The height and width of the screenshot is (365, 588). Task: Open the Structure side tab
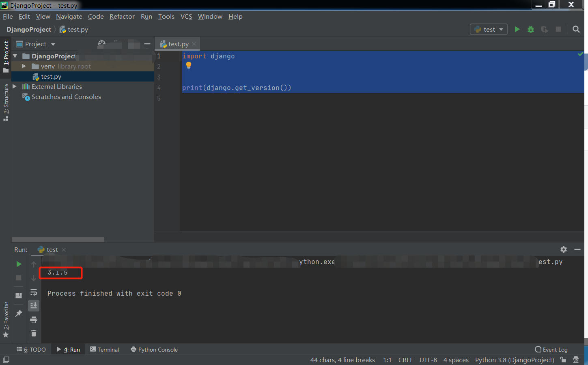(6, 102)
